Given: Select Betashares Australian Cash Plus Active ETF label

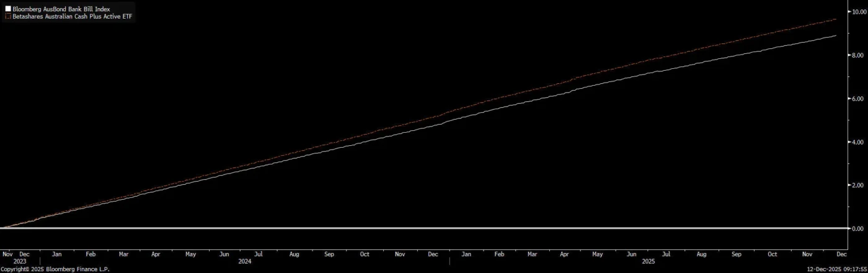Looking at the screenshot, I should (72, 17).
